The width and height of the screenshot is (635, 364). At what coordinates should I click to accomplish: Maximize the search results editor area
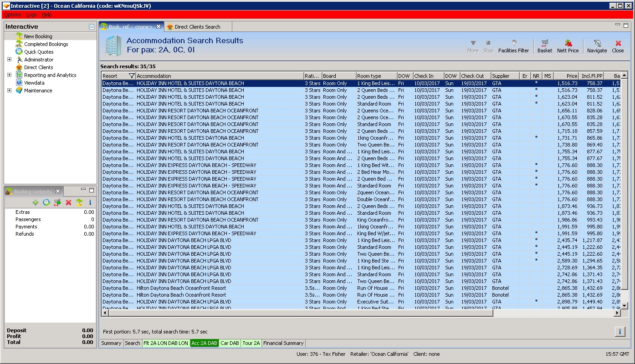pyautogui.click(x=626, y=25)
